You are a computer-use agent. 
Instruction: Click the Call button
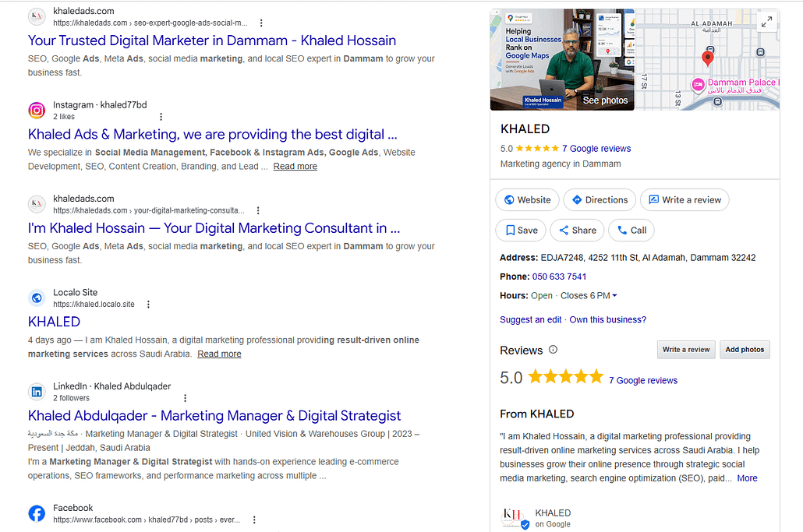(631, 231)
